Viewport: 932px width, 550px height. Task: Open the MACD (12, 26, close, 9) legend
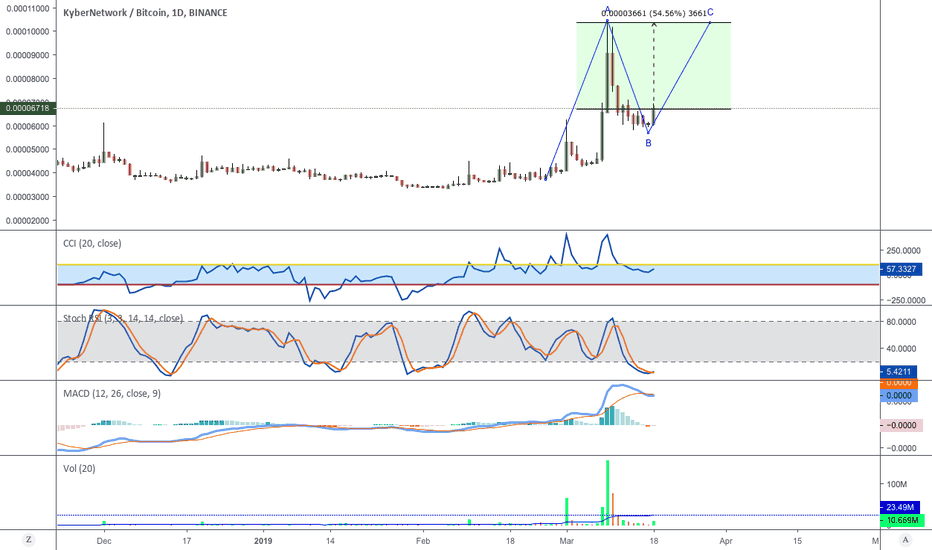[112, 393]
